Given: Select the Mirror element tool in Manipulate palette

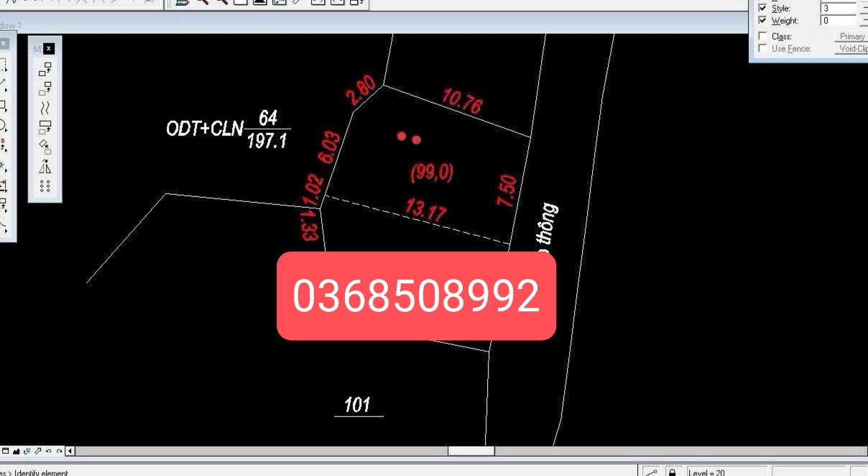Looking at the screenshot, I should (x=45, y=167).
